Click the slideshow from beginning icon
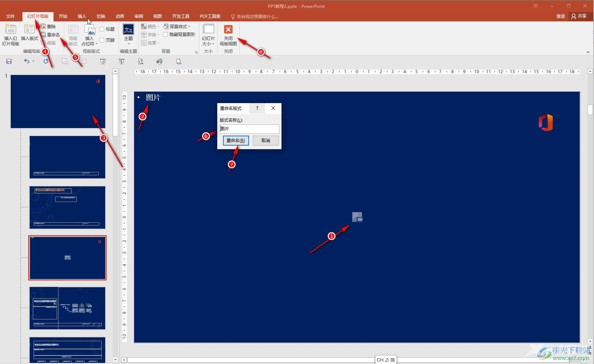The image size is (594, 364). 103,61
